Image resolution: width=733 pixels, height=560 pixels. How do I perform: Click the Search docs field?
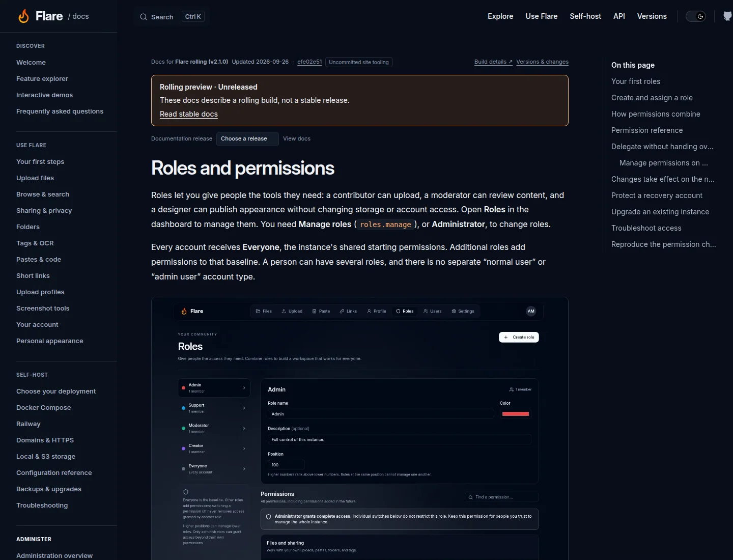click(x=172, y=17)
